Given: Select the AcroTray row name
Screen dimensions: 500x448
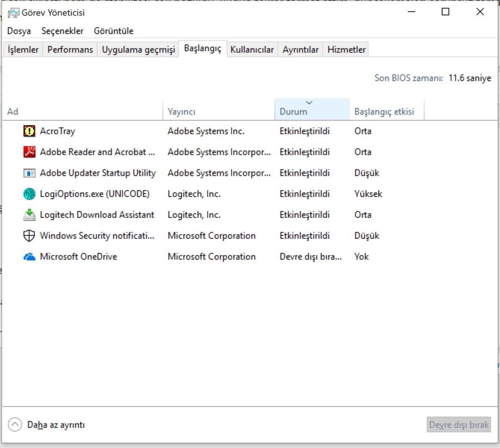Looking at the screenshot, I should pos(57,131).
